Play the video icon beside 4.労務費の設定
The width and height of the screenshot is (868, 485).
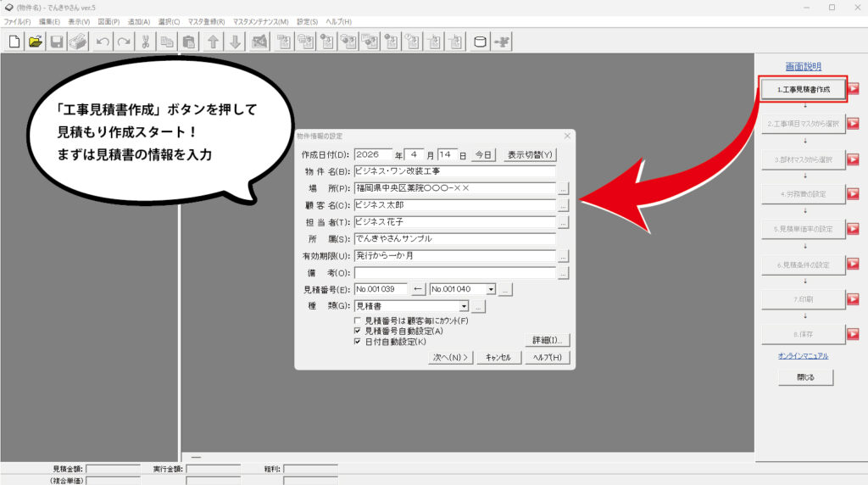click(x=853, y=194)
